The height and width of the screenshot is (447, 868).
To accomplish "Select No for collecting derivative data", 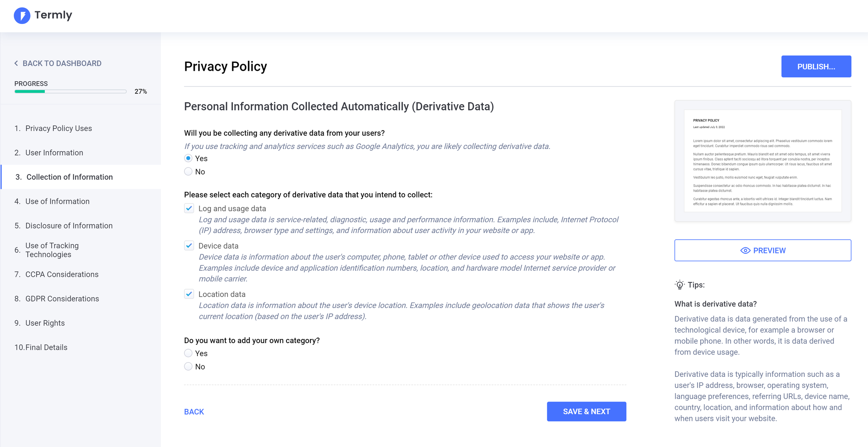I will coord(188,172).
